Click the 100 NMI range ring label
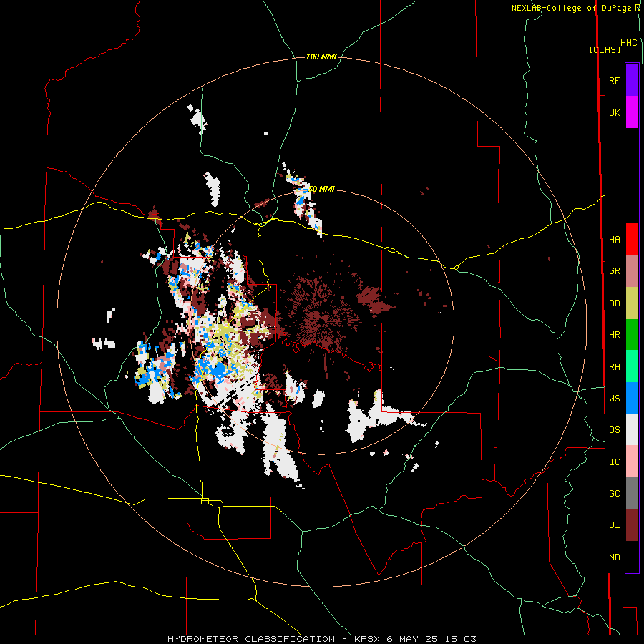Viewport: 644px width, 644px height. (321, 57)
